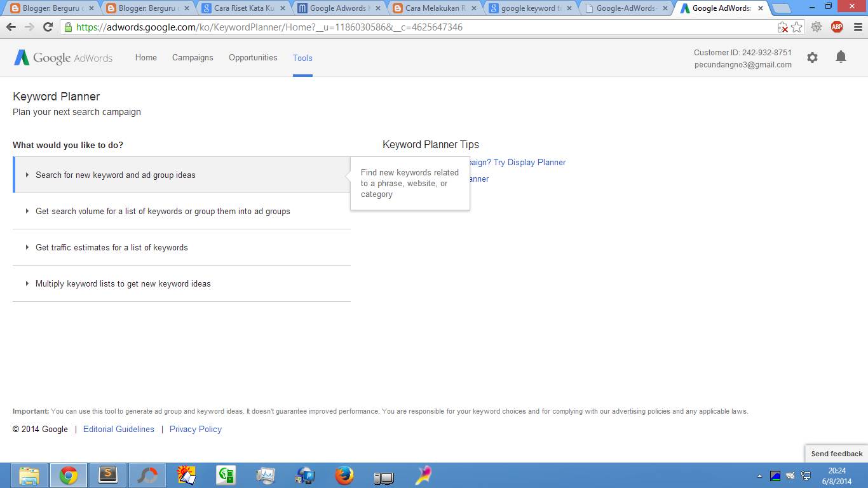The height and width of the screenshot is (488, 868).
Task: Click the blocked plug-in icon in the address bar
Action: click(783, 27)
